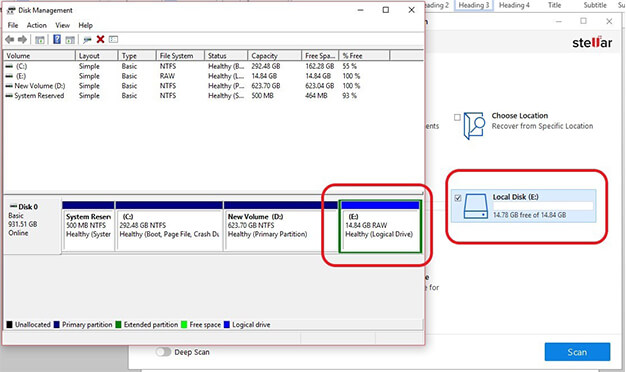
Task: Apply the Heading 4 style in Word
Action: [514, 5]
